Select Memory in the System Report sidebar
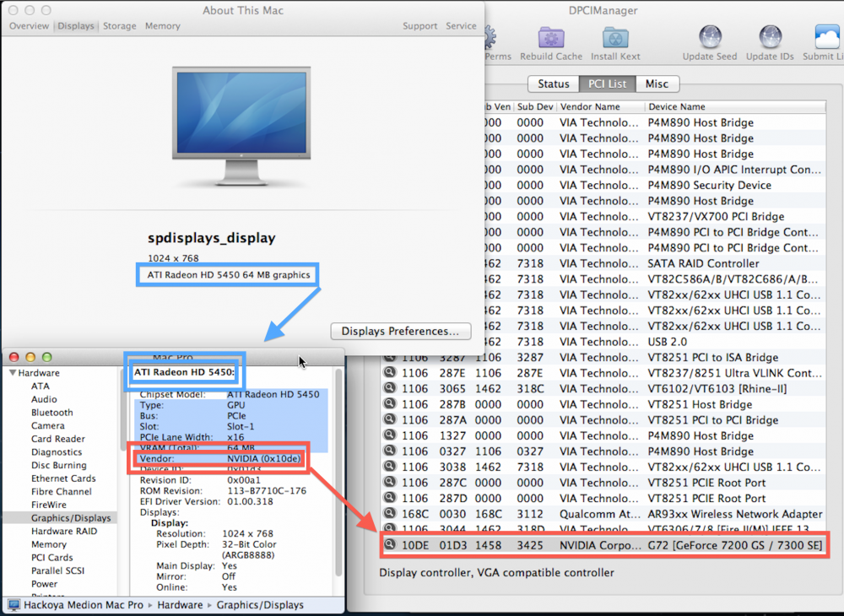844x616 pixels. (48, 544)
